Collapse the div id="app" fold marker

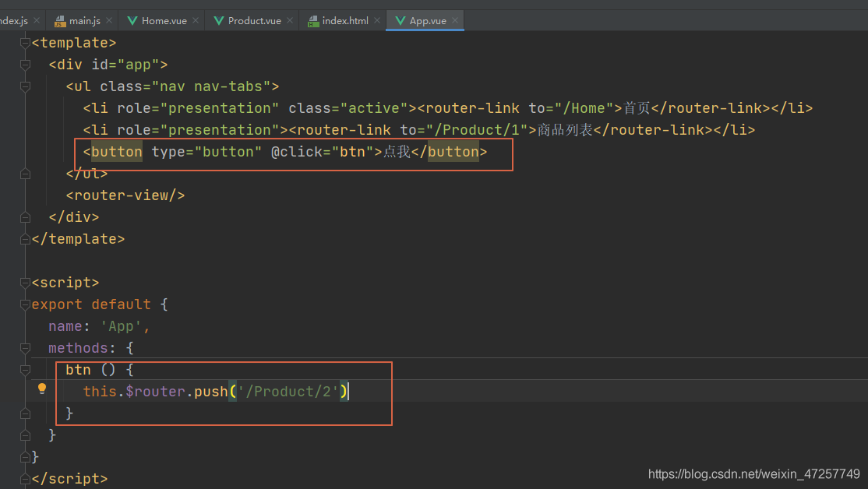coord(25,65)
